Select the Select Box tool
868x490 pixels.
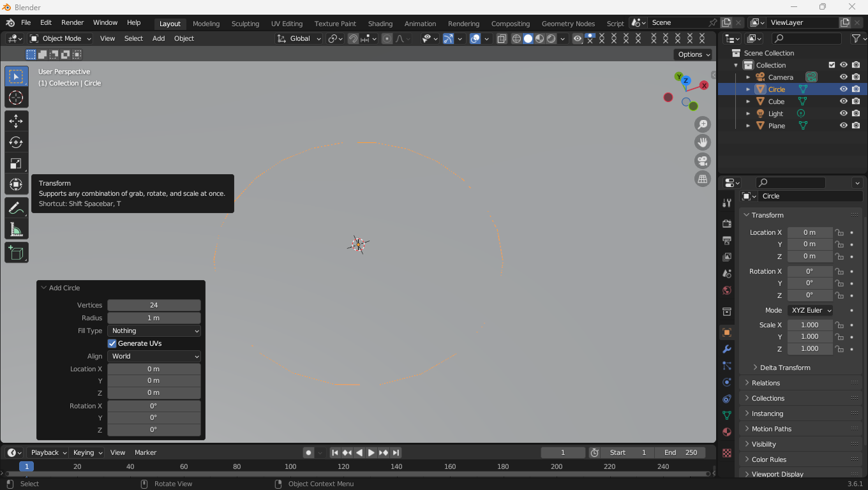16,77
